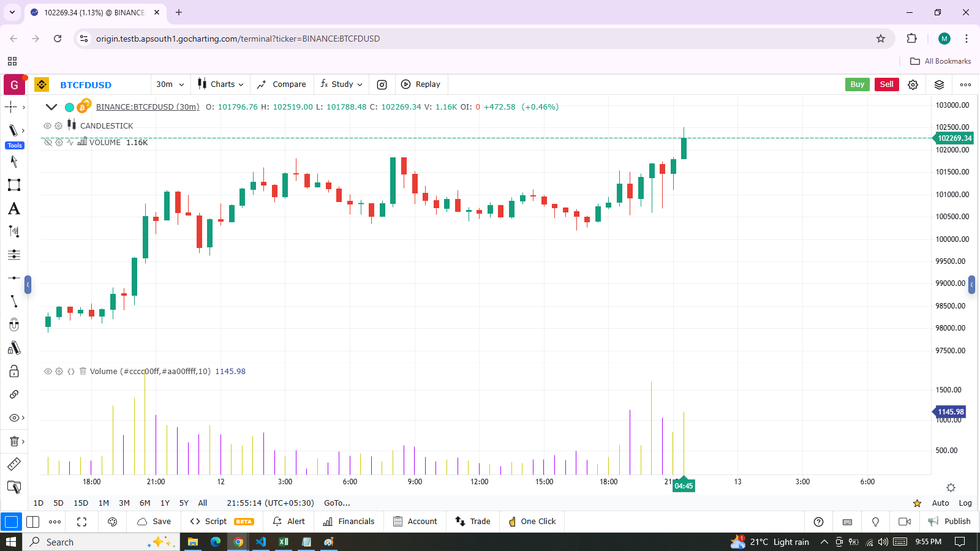
Task: Click the ruler measure tool
Action: click(13, 464)
